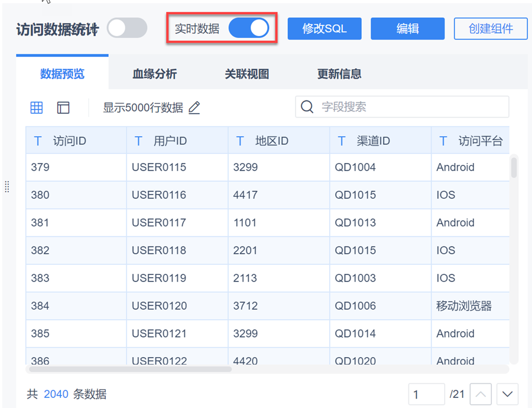Viewport: 532px width, 408px height.
Task: Disable the 实时数据 switch
Action: [x=249, y=28]
